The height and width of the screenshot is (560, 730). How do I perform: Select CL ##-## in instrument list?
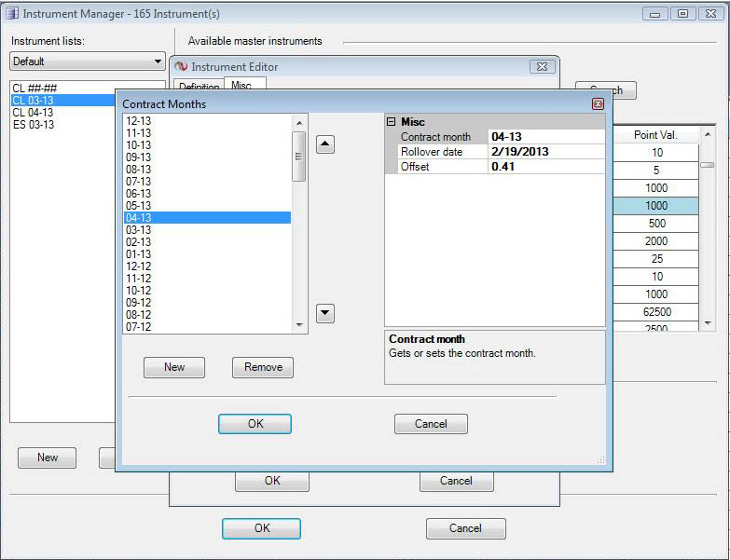click(62, 89)
